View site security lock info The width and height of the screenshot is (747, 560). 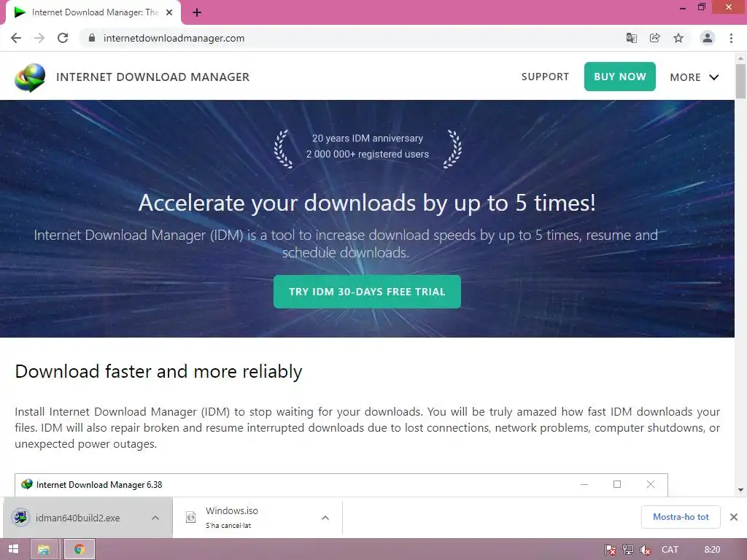92,38
